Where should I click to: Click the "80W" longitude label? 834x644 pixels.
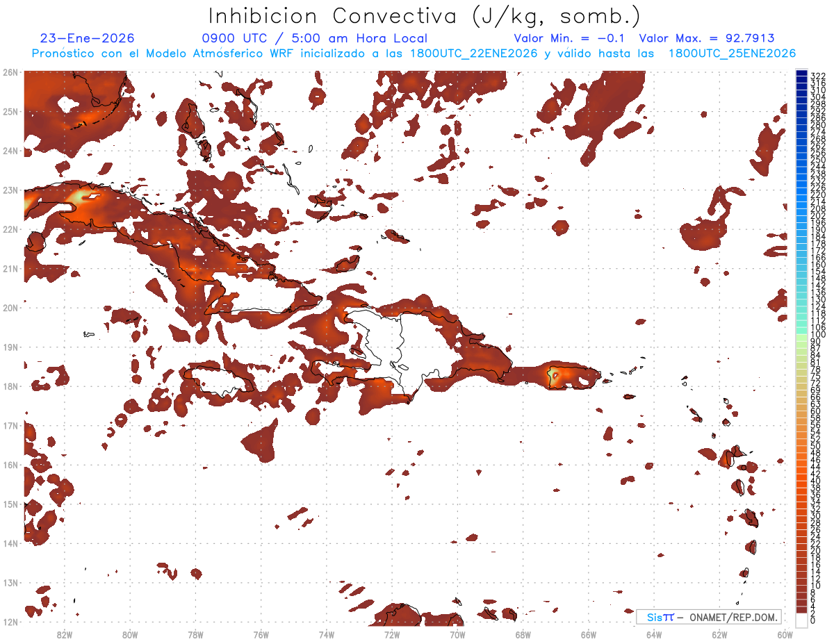pyautogui.click(x=130, y=634)
